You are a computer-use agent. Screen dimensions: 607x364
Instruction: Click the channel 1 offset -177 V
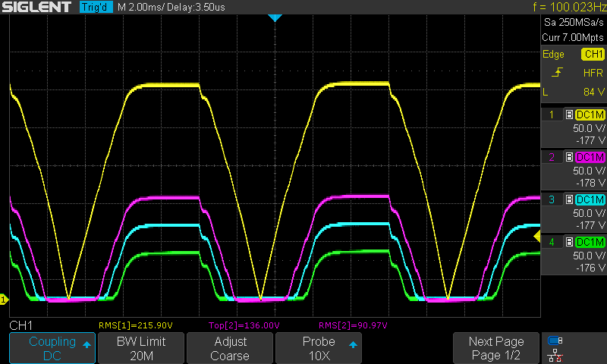590,140
